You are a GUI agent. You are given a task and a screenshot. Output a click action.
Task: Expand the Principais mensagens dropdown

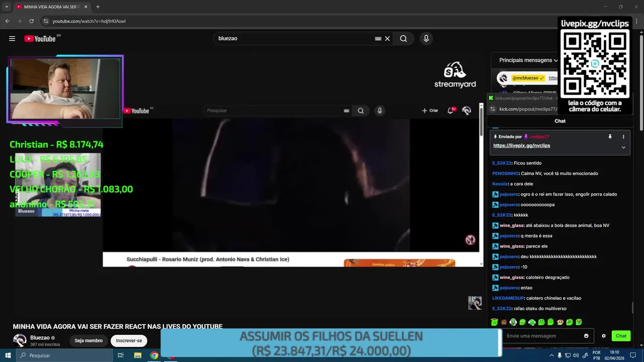pos(528,60)
